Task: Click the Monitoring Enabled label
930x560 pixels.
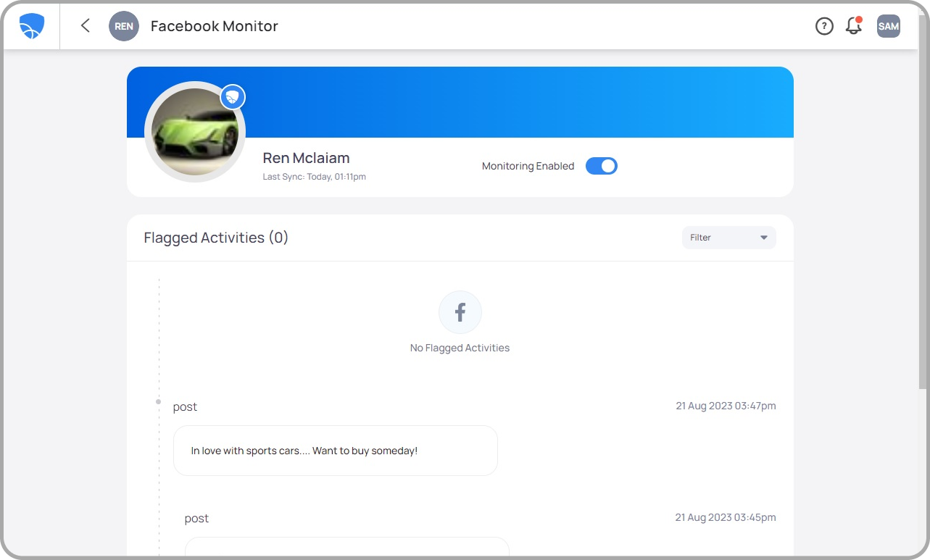Action: click(x=528, y=166)
